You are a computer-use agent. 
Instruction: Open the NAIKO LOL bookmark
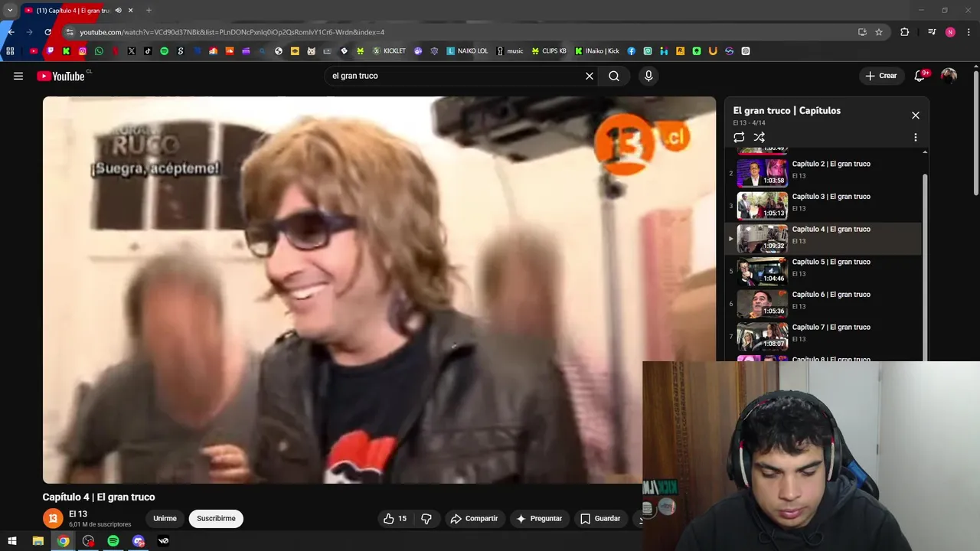[467, 51]
